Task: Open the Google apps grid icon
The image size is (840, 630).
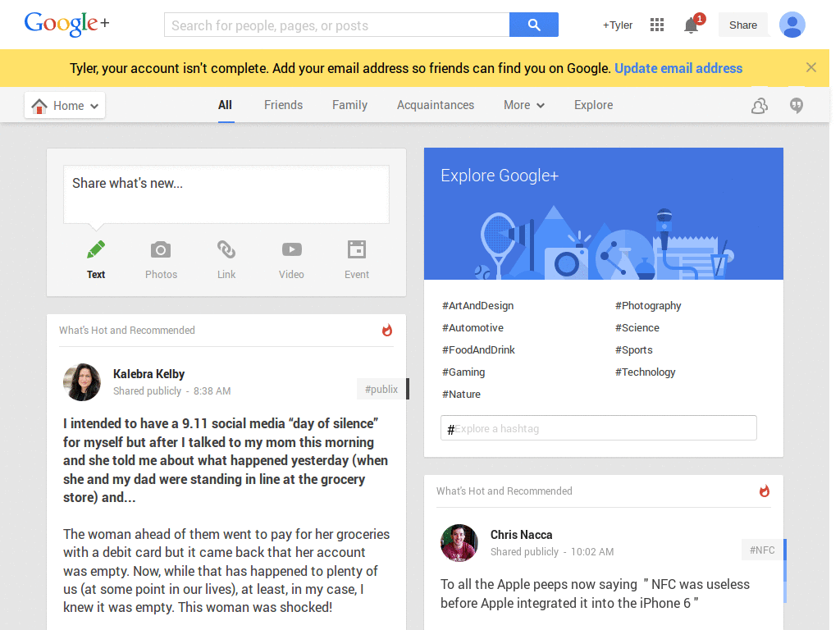Action: point(657,25)
